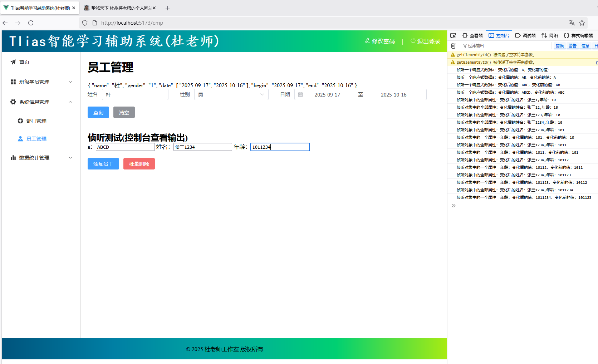Switch to the 调试器 devtools tab
The height and width of the screenshot is (364, 598).
[x=525, y=35]
